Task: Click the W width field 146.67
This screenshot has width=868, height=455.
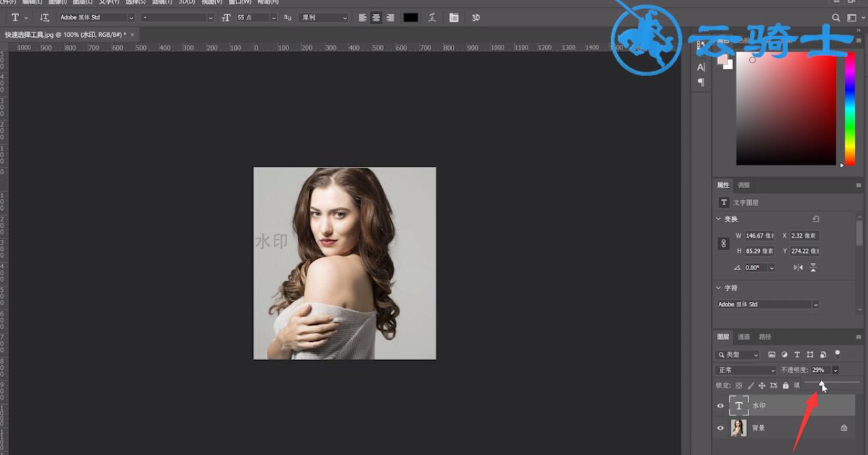Action: [760, 236]
